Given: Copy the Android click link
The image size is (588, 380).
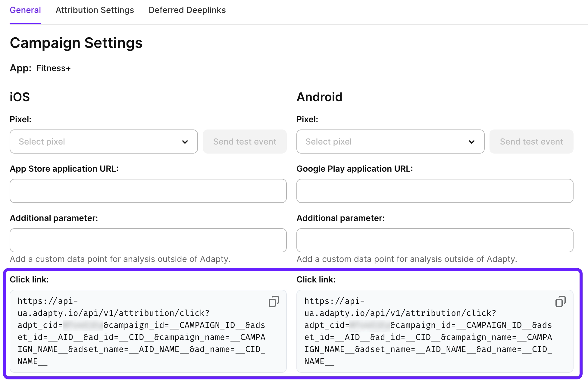Looking at the screenshot, I should click(x=560, y=301).
